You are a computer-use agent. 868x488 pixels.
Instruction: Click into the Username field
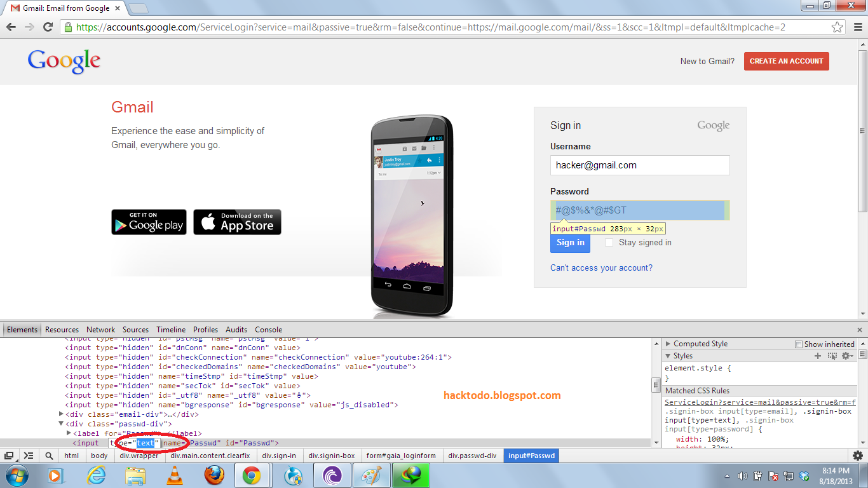640,165
